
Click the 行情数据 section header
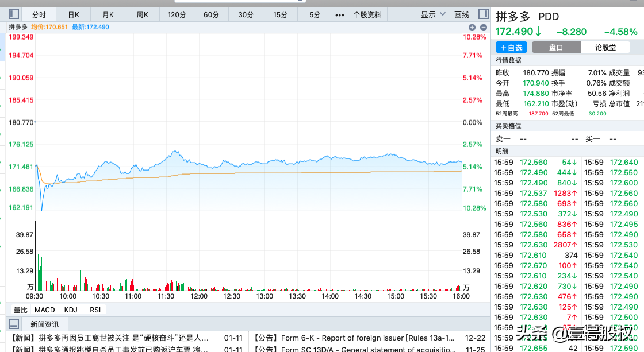tap(508, 60)
